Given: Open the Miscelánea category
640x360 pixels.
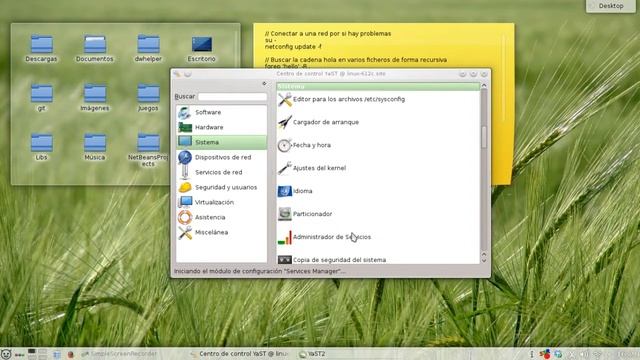Looking at the screenshot, I should pos(221,232).
